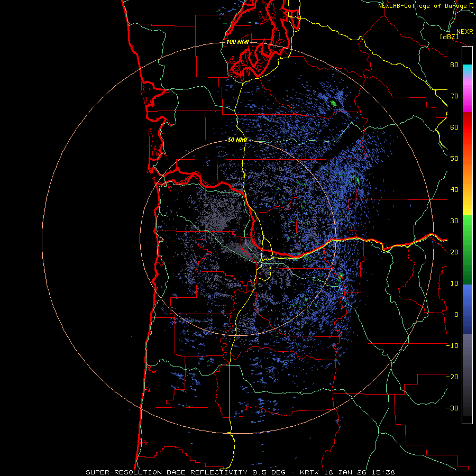The image size is (476, 476).
Task: Click the 20 dBZ scale value
Action: tap(454, 252)
